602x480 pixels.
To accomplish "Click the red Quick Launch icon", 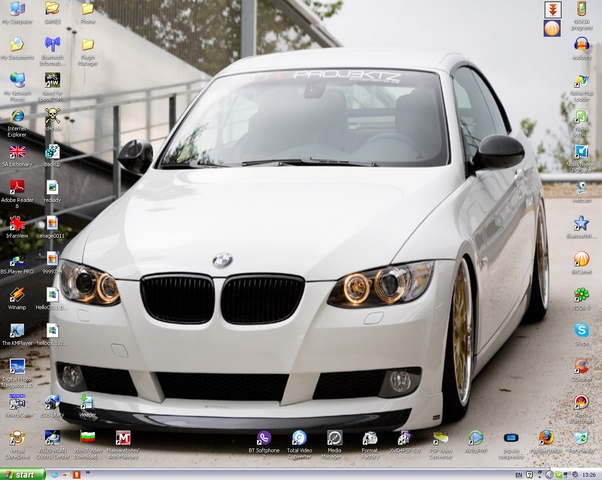I will (76, 475).
